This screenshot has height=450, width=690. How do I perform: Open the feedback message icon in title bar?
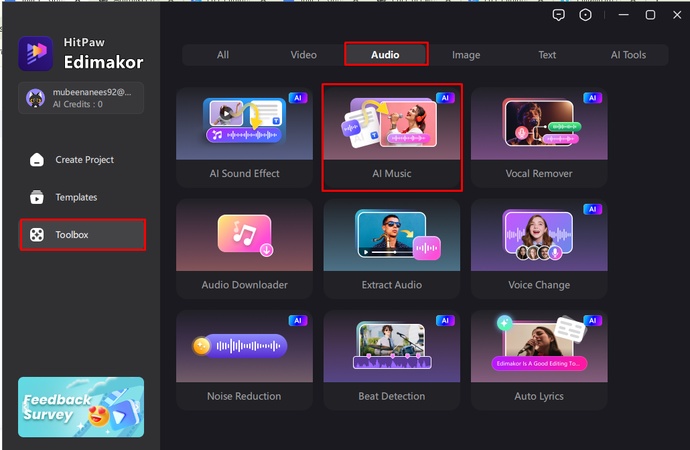pyautogui.click(x=559, y=15)
